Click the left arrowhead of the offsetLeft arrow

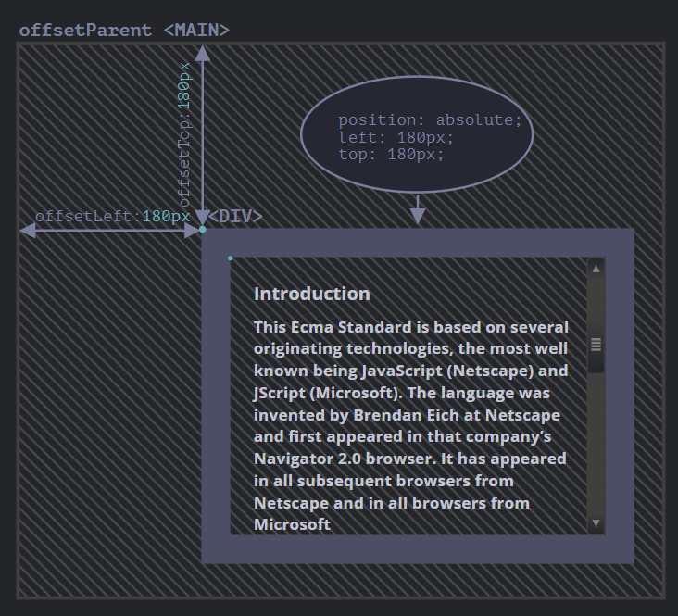tap(27, 230)
